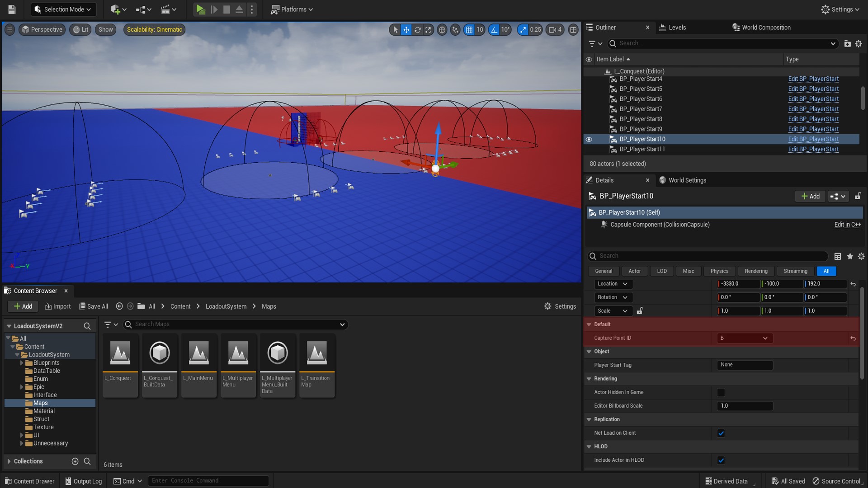Click the lock scale ratio icon

pyautogui.click(x=640, y=311)
